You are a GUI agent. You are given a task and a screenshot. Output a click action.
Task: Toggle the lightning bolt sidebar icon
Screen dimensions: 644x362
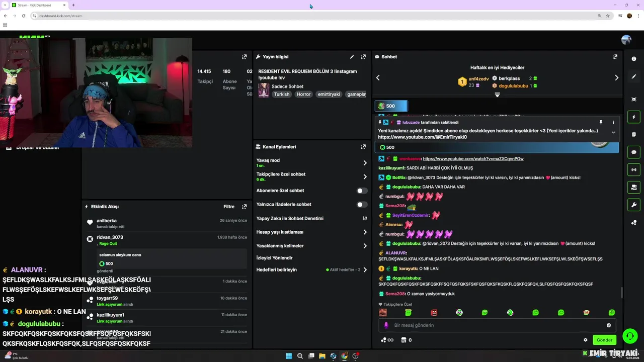tap(634, 117)
